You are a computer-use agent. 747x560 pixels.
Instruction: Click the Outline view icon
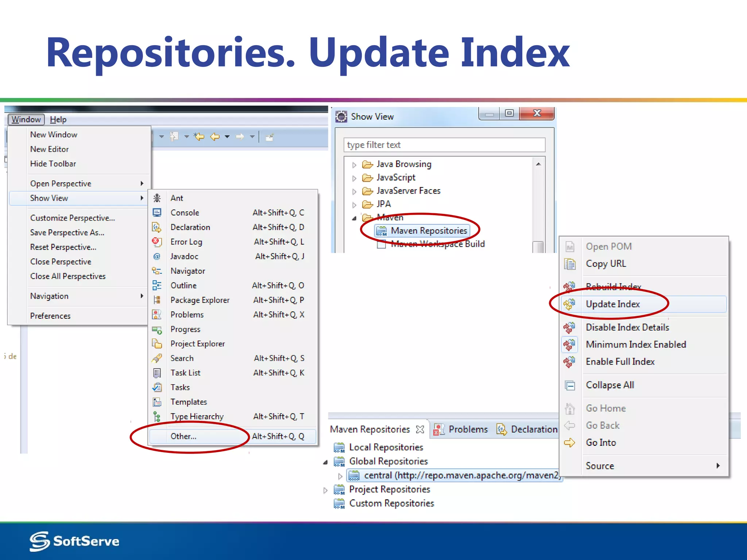157,285
